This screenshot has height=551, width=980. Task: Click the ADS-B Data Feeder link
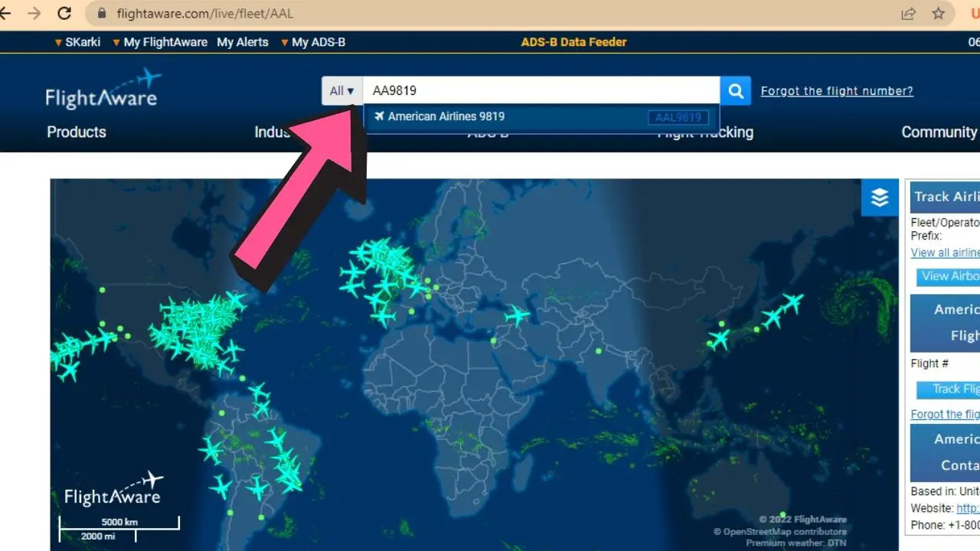[x=574, y=42]
